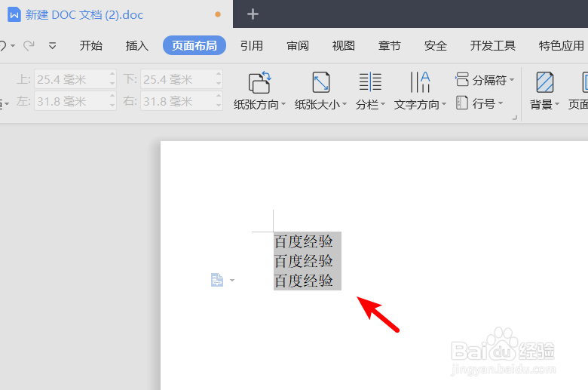Increase the bottom margin 下 stepper up
588x390 pixels.
click(x=219, y=75)
